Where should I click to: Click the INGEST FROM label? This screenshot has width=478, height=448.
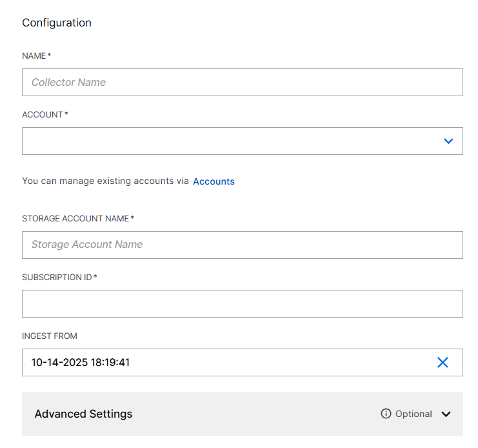(x=50, y=336)
